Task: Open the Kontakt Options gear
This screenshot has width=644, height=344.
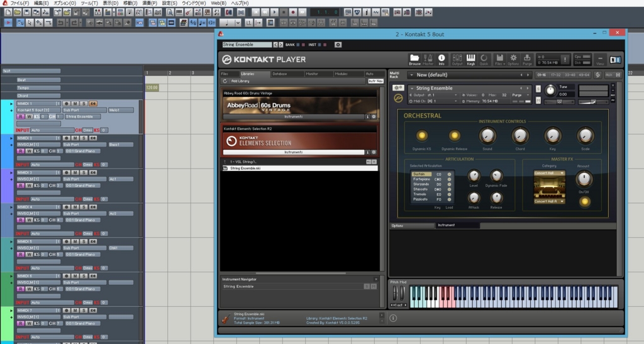Action: point(513,60)
